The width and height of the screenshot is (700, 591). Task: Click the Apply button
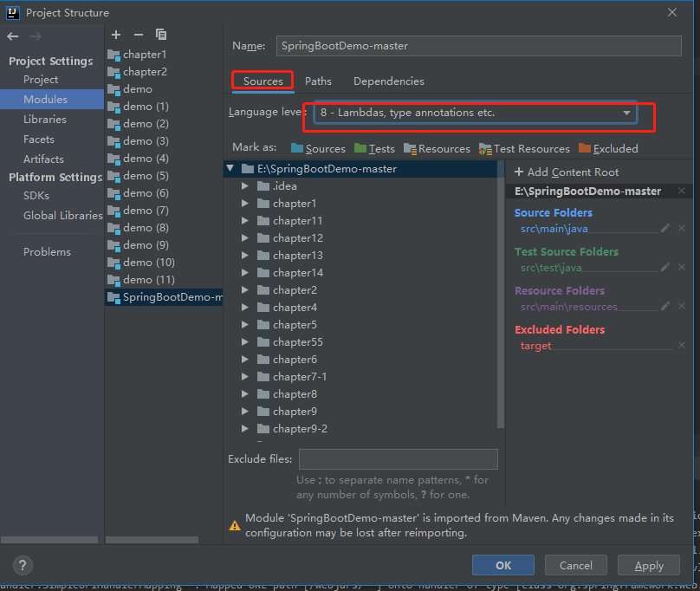pos(649,566)
